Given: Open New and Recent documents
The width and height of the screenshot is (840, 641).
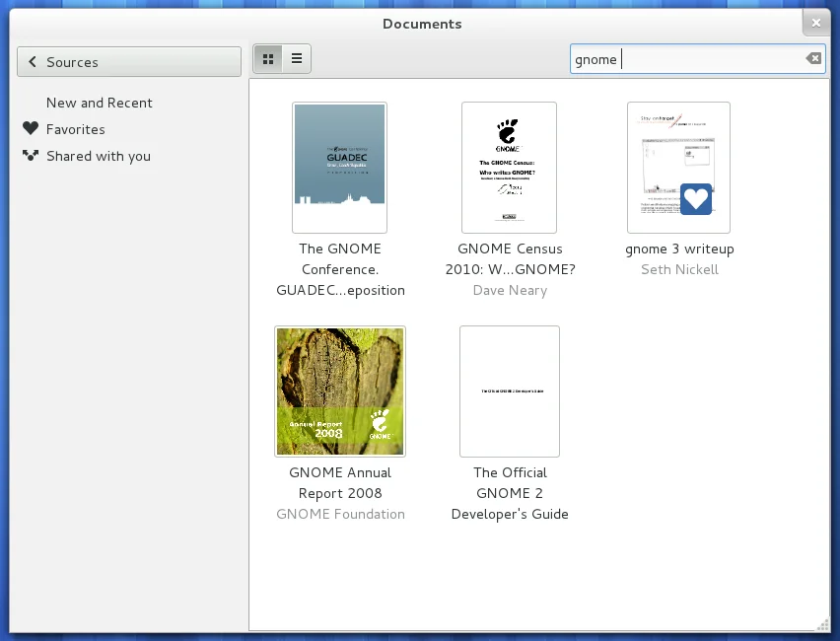Looking at the screenshot, I should [99, 103].
